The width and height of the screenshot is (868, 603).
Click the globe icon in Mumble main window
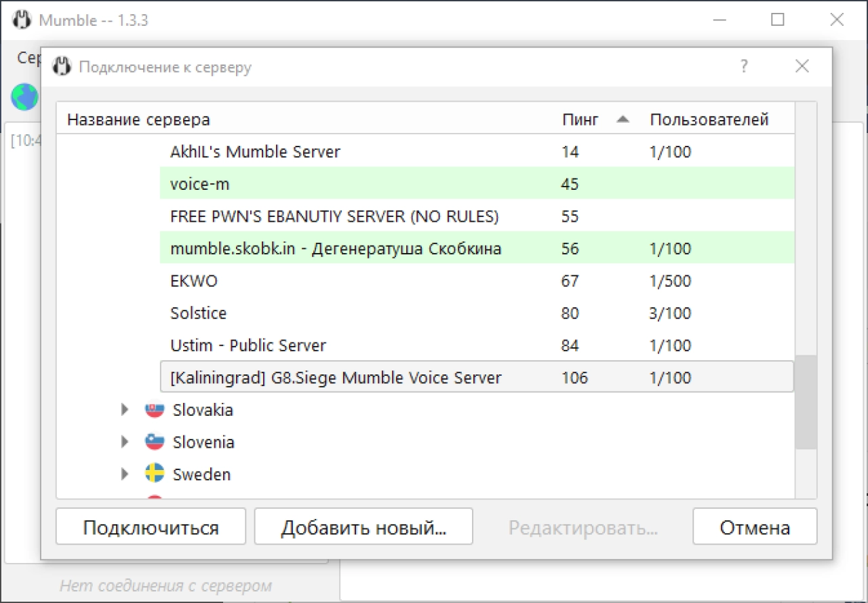click(x=24, y=97)
